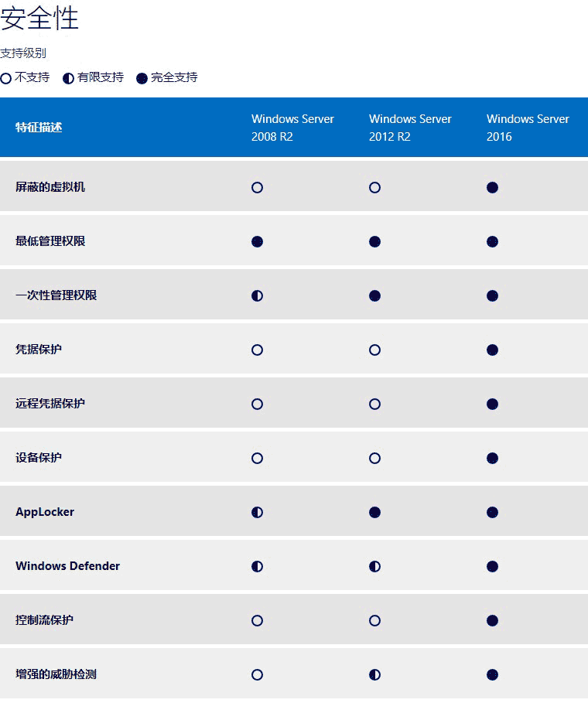Viewport: 588px width, 703px height.
Task: Click the 不支持 empty circle legend icon
Action: click(x=6, y=78)
